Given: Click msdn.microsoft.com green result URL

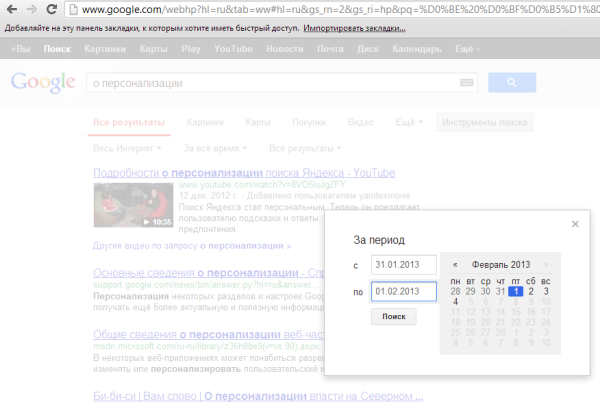Looking at the screenshot, I should click(x=206, y=347).
